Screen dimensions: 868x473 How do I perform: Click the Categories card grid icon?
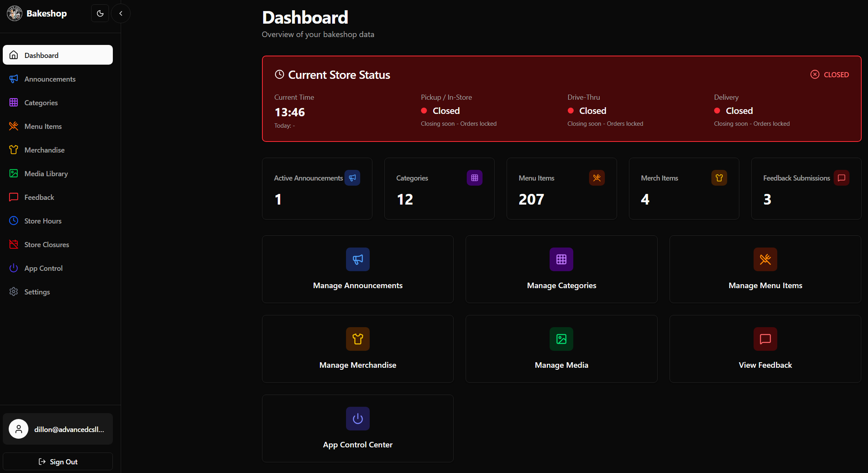[x=475, y=178]
